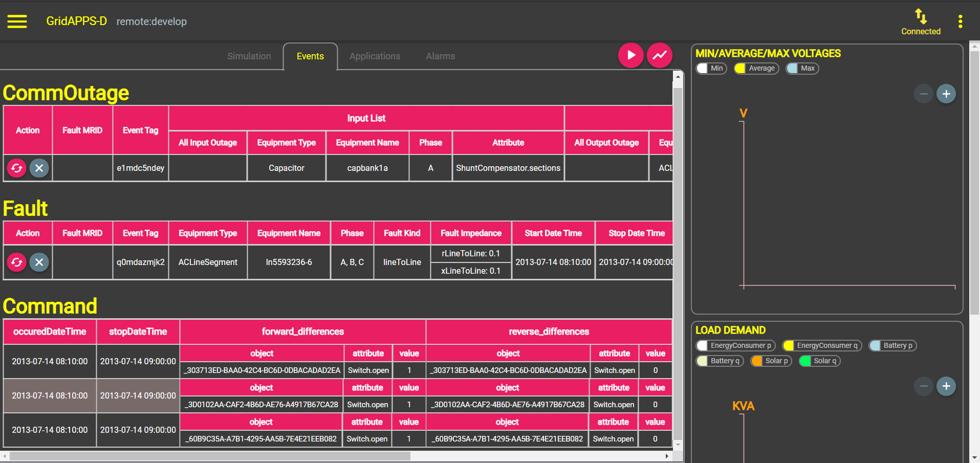Viewport: 980px width, 463px height.
Task: Click the lineToLine fault kind cell
Action: pos(402,262)
